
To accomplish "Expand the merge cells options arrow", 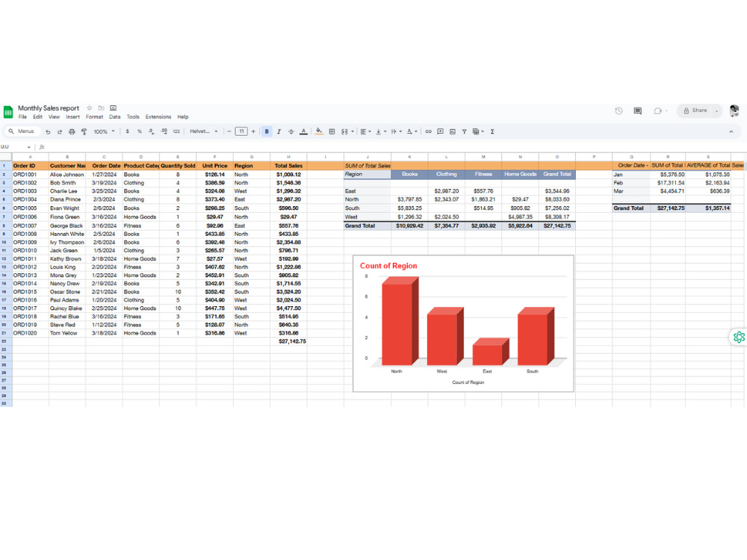I will click(353, 131).
